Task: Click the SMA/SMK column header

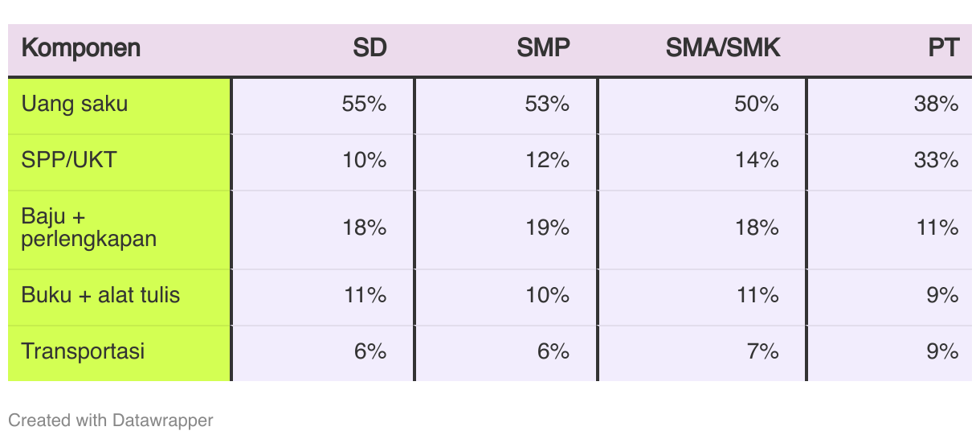Action: 723,48
